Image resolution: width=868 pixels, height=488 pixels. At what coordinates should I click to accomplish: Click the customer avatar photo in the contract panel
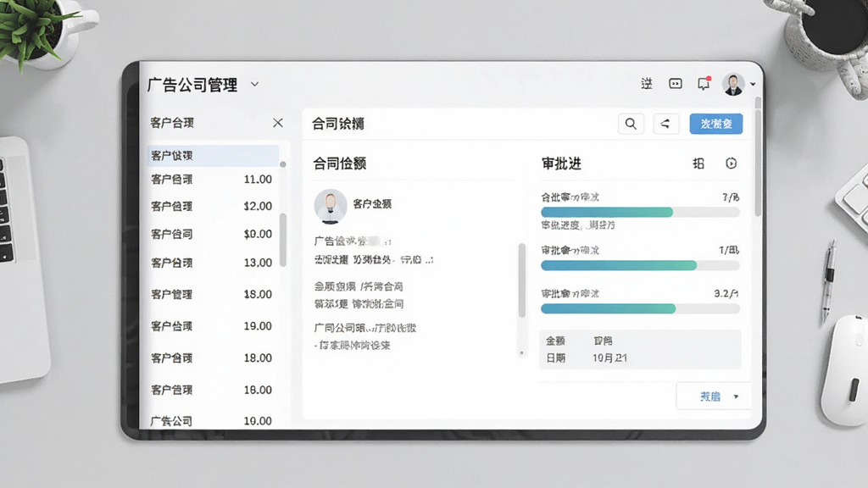coord(331,207)
